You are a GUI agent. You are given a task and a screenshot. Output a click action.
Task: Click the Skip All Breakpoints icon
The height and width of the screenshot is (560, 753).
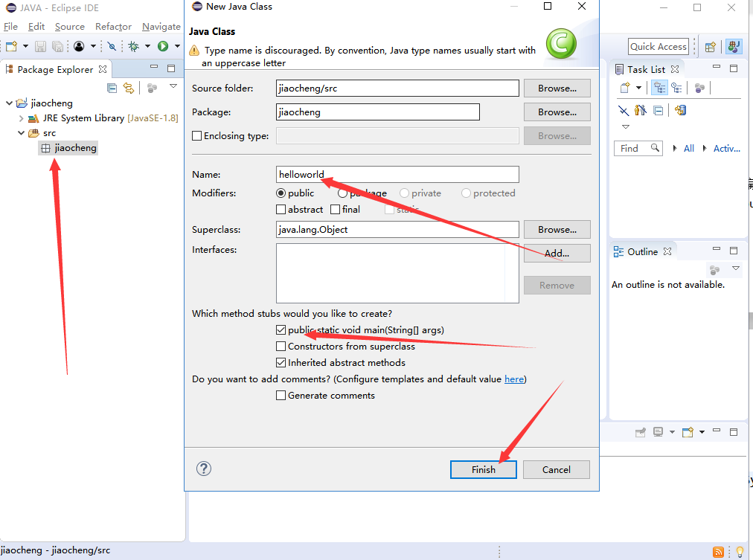pyautogui.click(x=112, y=46)
